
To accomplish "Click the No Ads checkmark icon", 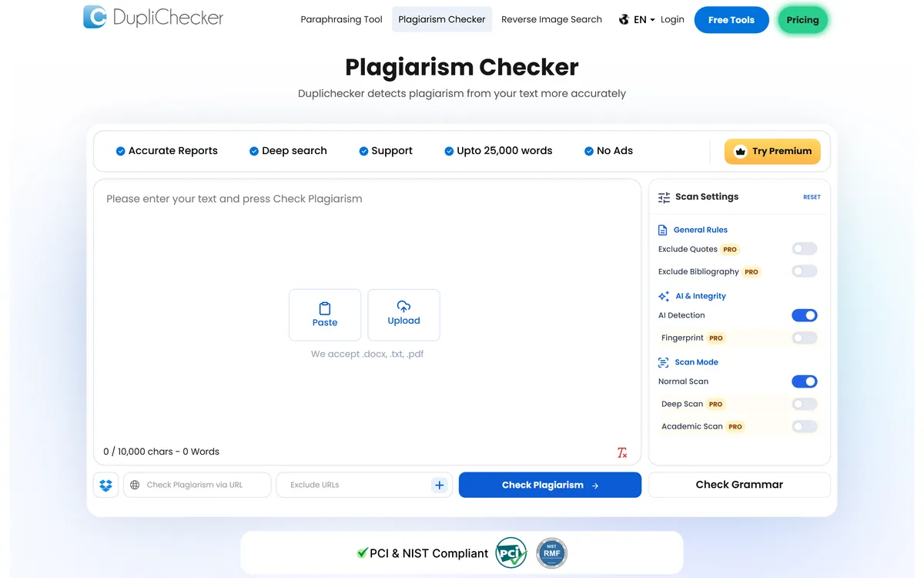I will point(589,151).
